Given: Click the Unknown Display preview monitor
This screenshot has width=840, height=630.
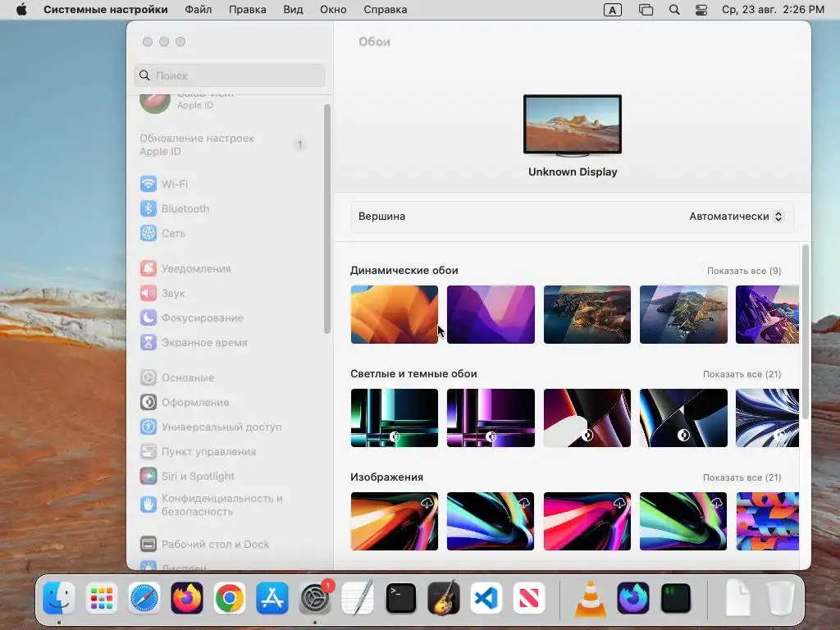Looking at the screenshot, I should point(572,126).
